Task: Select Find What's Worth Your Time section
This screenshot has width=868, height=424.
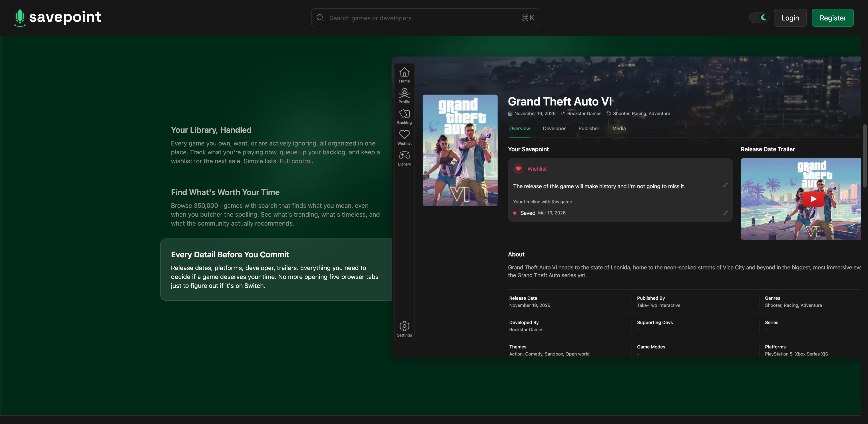Action: (x=276, y=207)
